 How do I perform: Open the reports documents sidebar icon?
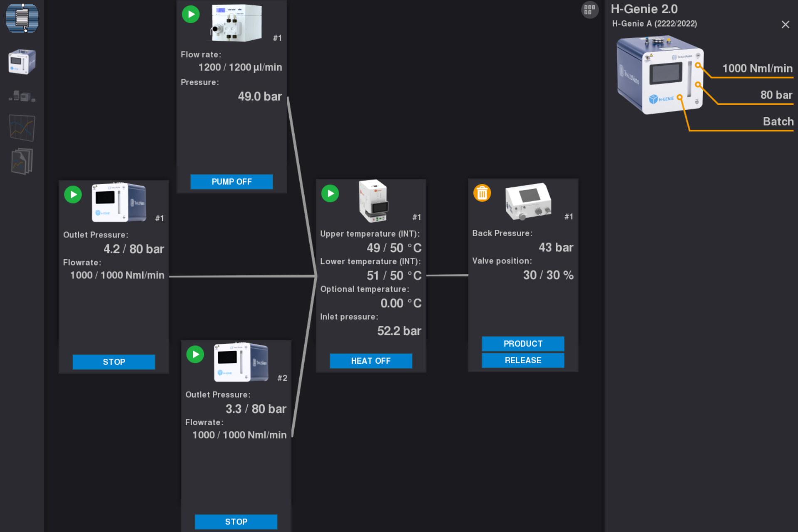click(22, 161)
